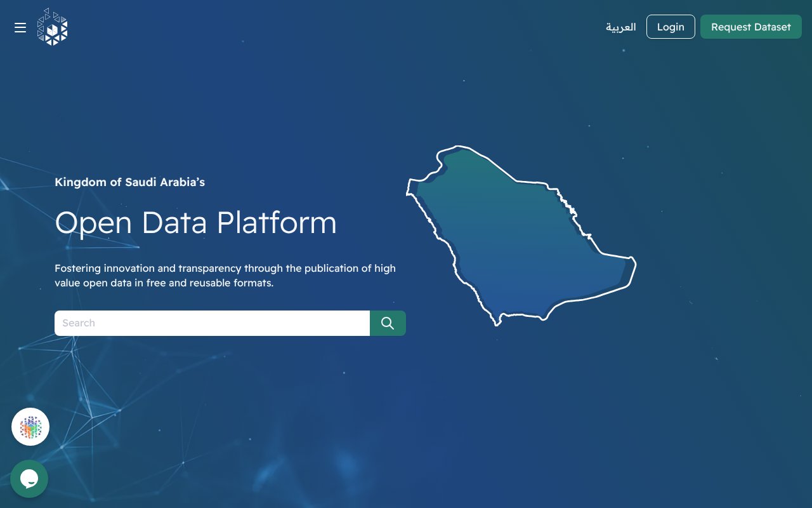The height and width of the screenshot is (508, 812).
Task: Switch the site language to العربية
Action: (620, 27)
